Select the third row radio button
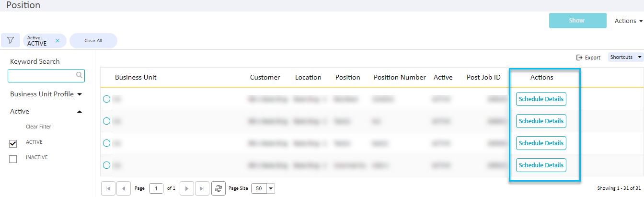644x197 pixels. (106, 143)
